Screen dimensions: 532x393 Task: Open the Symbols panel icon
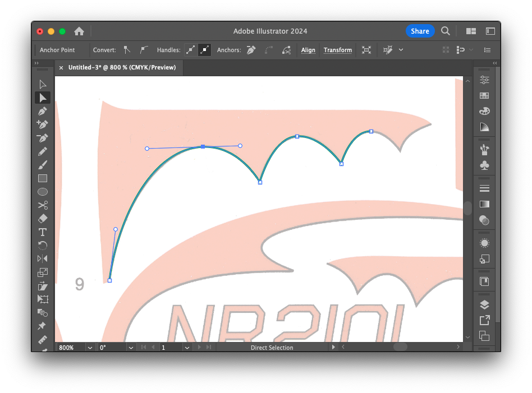pos(484,165)
